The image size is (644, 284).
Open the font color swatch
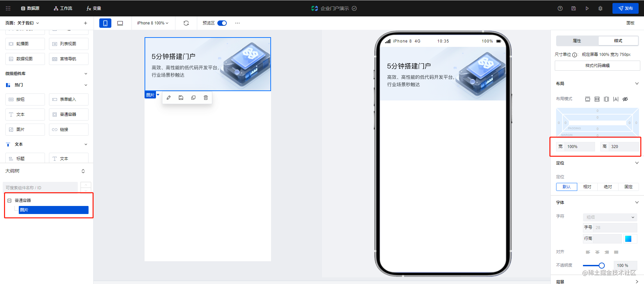pos(628,239)
